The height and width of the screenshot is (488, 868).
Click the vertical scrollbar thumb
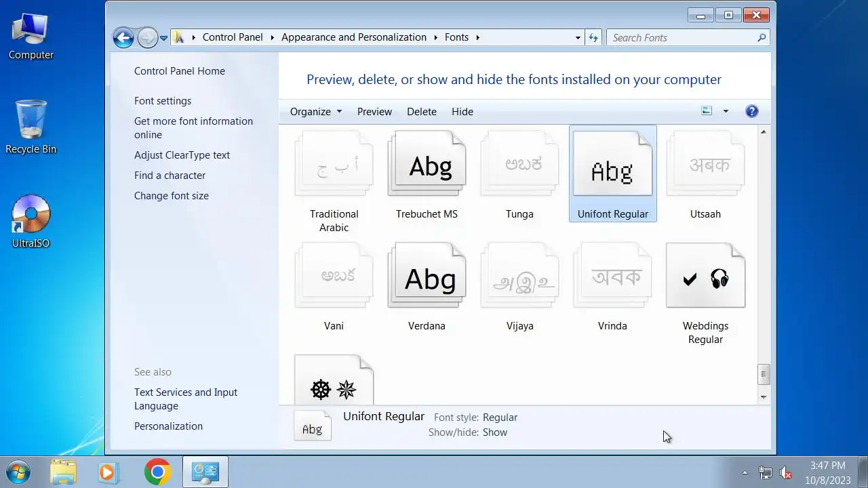coord(764,374)
